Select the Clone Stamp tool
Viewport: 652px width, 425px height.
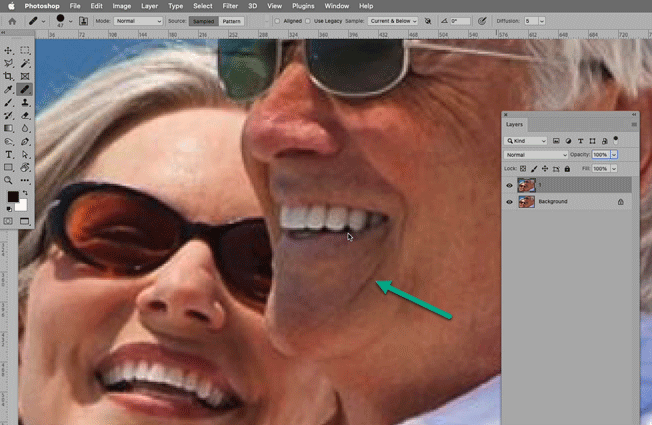coord(25,102)
